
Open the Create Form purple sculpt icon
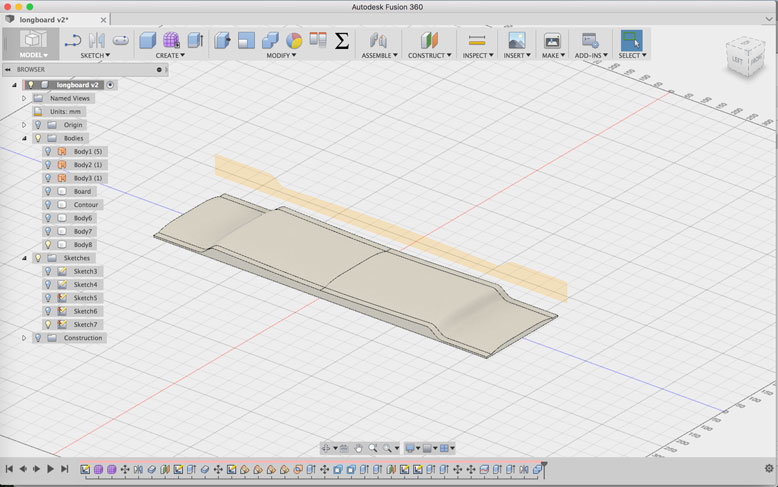click(x=171, y=40)
